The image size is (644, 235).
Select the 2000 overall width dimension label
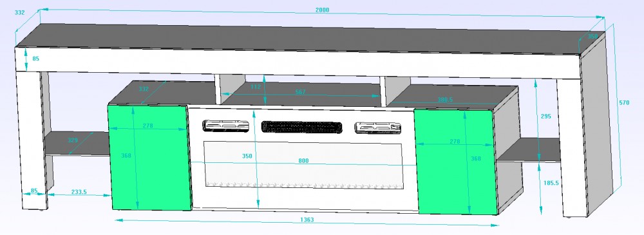tap(323, 10)
